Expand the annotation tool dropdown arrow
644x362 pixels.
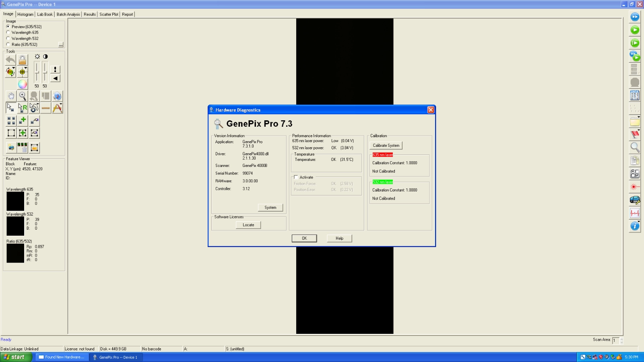tap(60, 104)
